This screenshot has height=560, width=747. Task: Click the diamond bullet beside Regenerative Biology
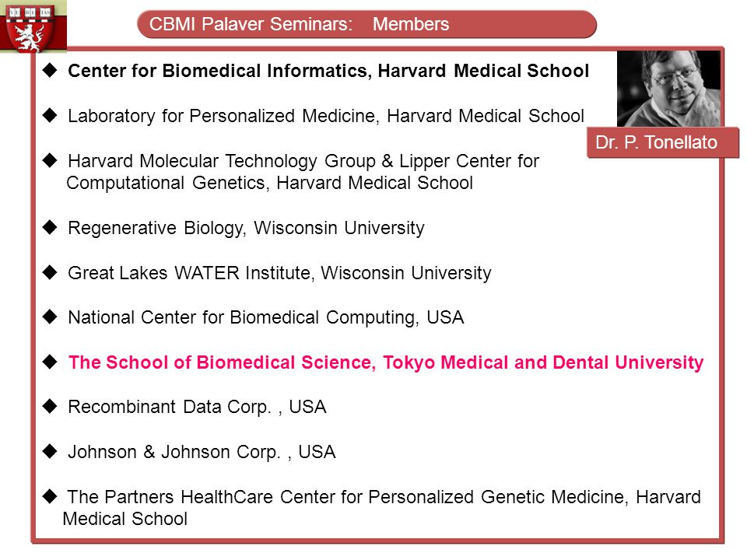pyautogui.click(x=50, y=227)
